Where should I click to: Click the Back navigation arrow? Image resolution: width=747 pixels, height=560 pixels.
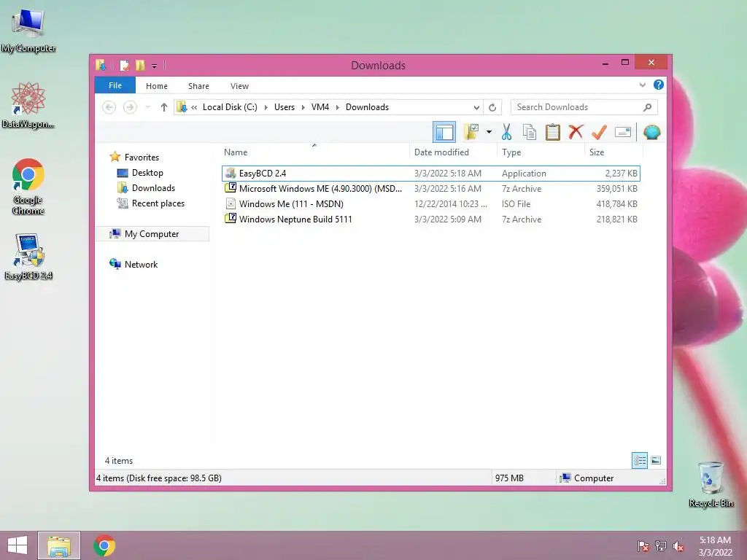coord(109,107)
